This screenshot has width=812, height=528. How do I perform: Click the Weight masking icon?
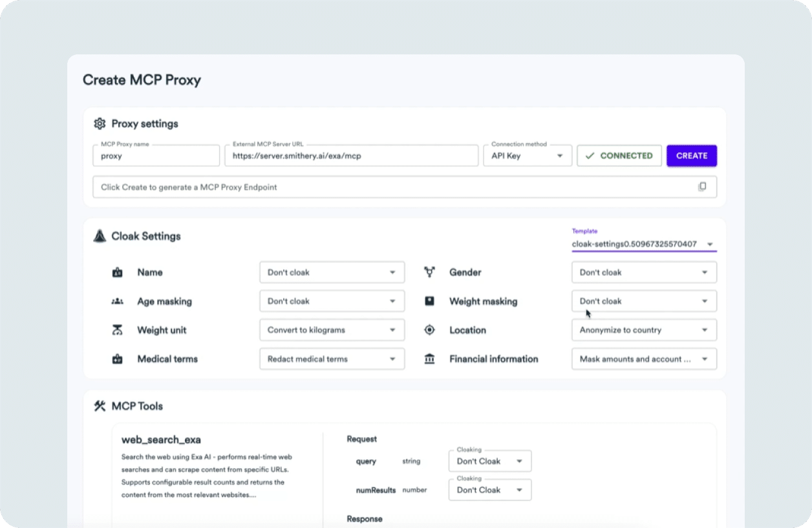coord(429,302)
